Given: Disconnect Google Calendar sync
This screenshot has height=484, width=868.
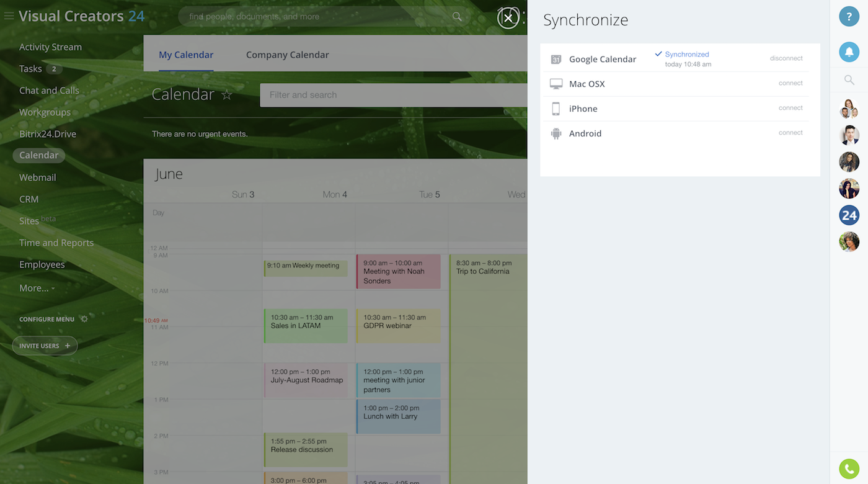Looking at the screenshot, I should point(786,58).
